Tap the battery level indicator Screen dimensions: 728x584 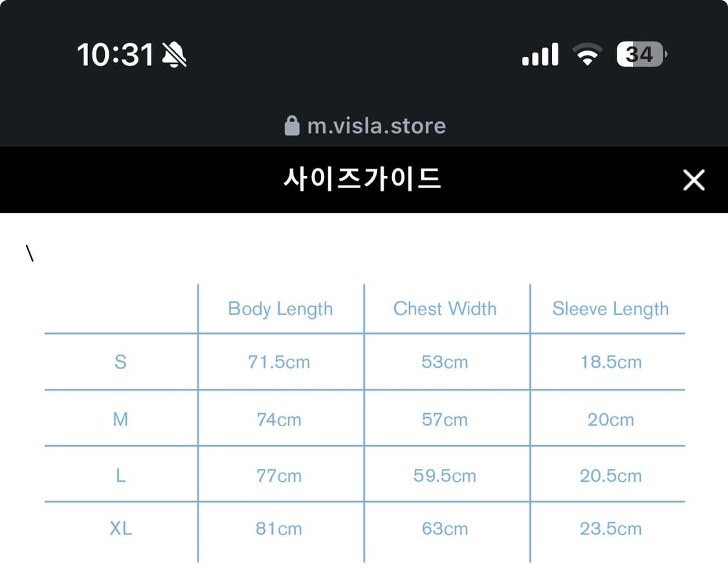click(x=641, y=55)
